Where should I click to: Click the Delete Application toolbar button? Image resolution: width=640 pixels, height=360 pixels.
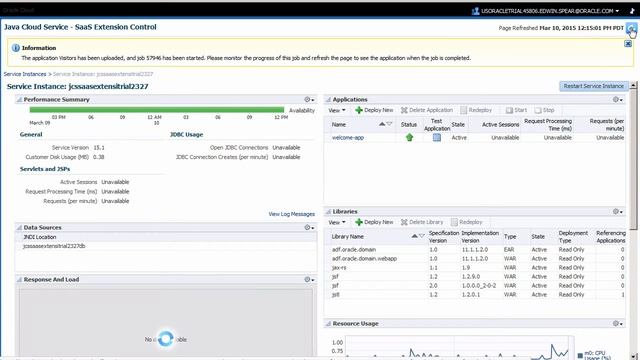pyautogui.click(x=427, y=110)
